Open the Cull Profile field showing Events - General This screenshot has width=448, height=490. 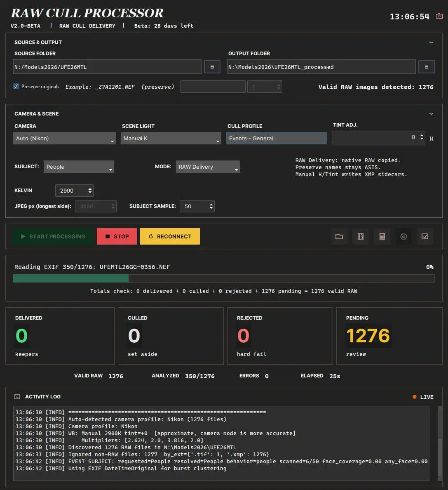click(276, 138)
